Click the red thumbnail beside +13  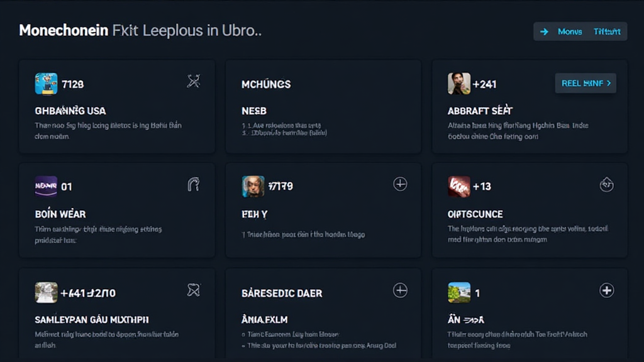click(459, 187)
